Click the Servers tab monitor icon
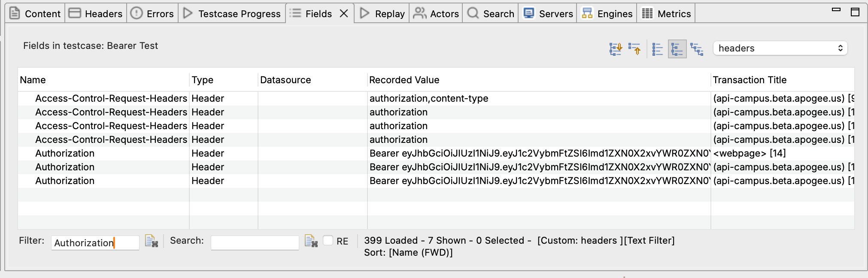Image resolution: width=868 pixels, height=278 pixels. [529, 13]
